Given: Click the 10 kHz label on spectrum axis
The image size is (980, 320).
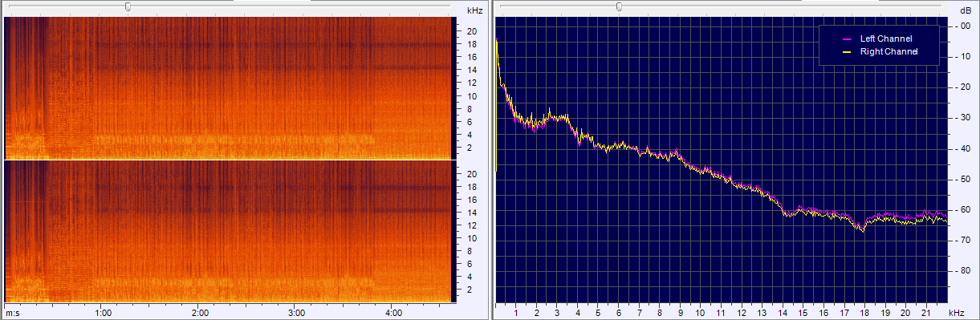Looking at the screenshot, I should pyautogui.click(x=701, y=312).
